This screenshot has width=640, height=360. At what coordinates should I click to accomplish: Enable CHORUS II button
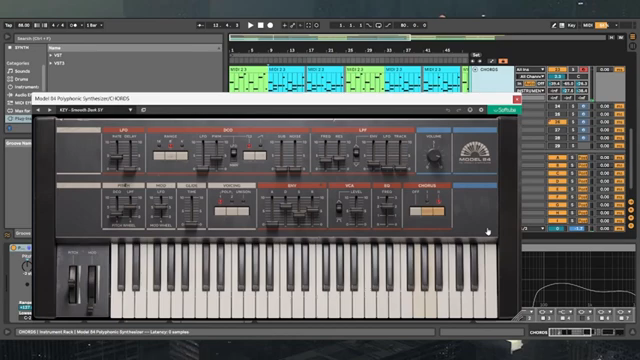439,211
